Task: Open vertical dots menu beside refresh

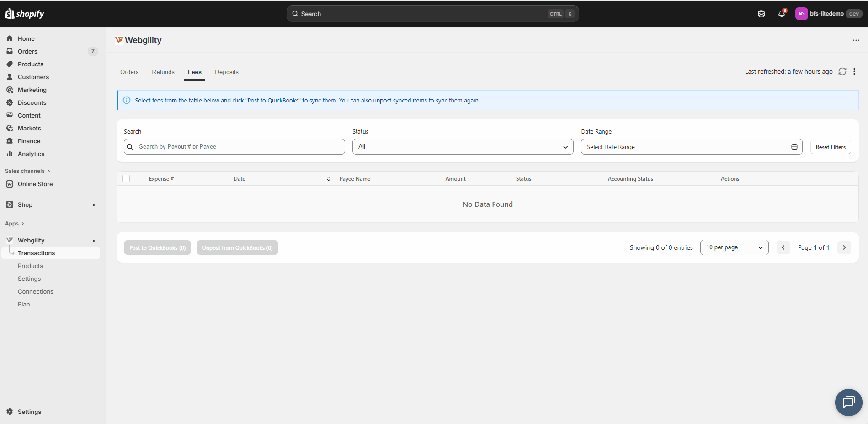Action: 854,71
